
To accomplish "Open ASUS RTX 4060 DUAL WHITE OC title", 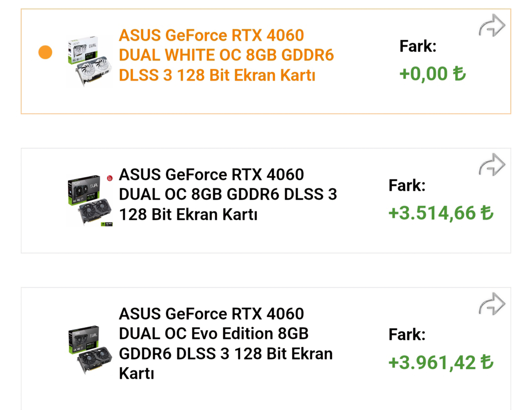I will [226, 55].
